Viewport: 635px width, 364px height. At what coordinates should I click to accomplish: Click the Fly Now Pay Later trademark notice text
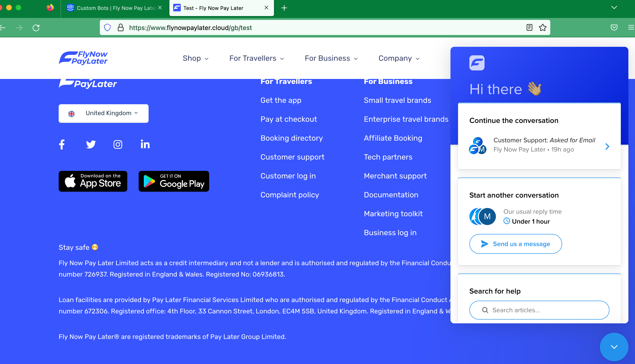(172, 337)
